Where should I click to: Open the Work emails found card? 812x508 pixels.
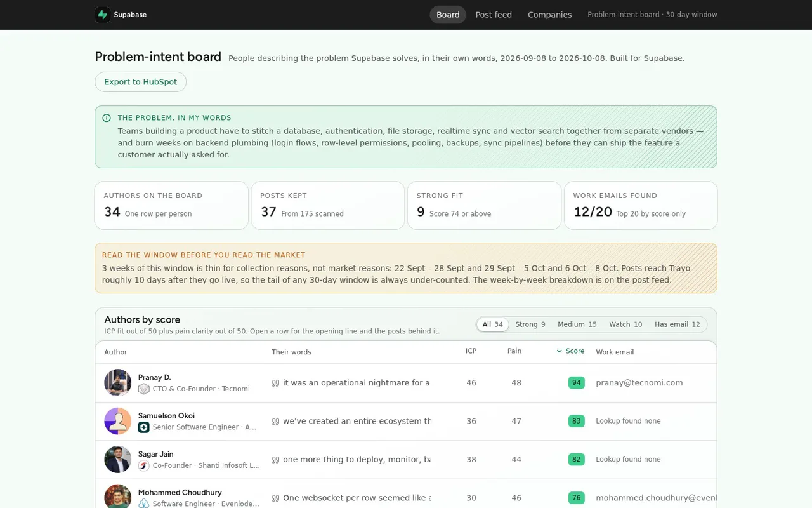point(641,206)
